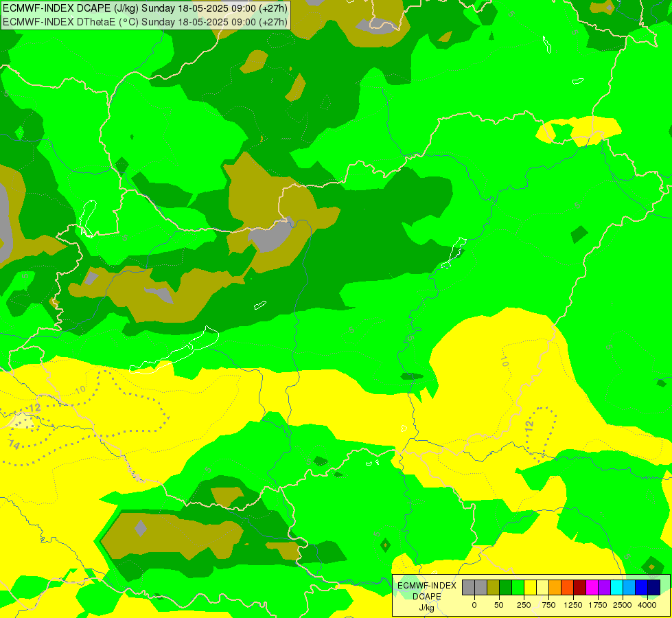672x618 pixels.
Task: Pick the navy legend swatch
Action: (654, 588)
